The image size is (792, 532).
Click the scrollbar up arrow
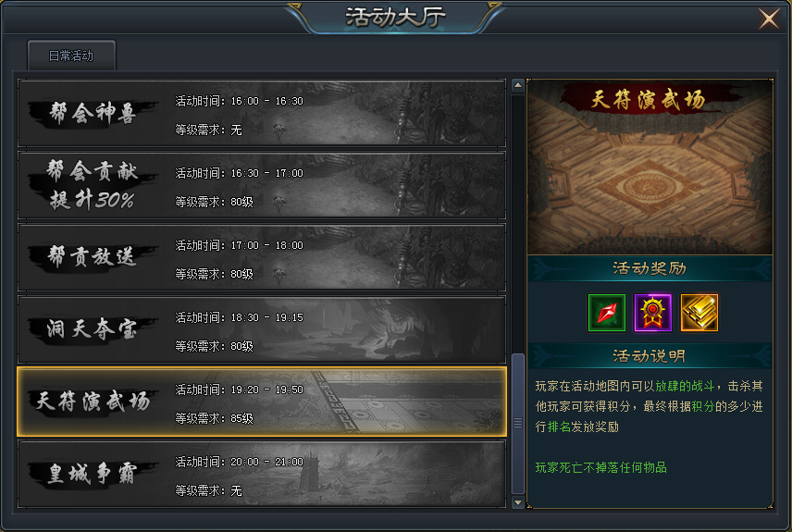point(518,85)
